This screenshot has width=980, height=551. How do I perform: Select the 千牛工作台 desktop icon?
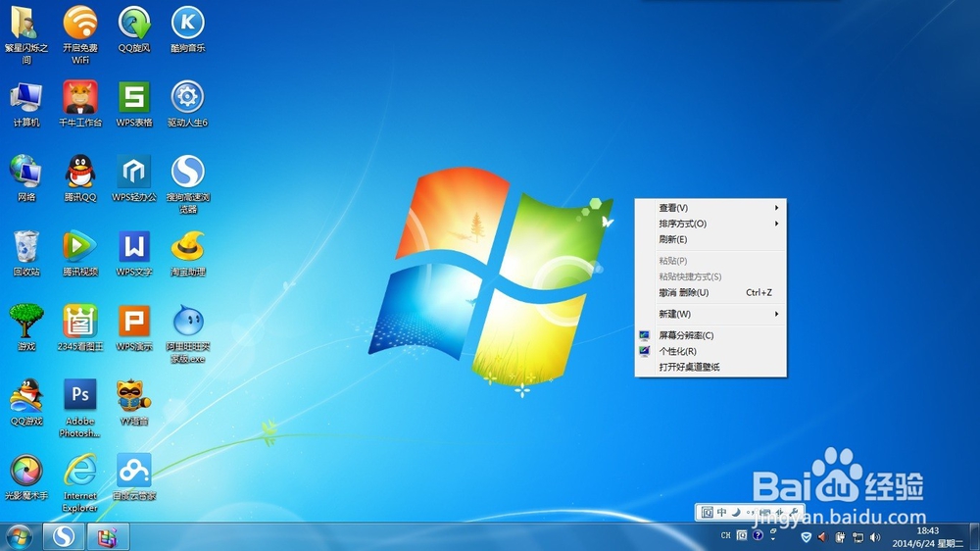(80, 97)
